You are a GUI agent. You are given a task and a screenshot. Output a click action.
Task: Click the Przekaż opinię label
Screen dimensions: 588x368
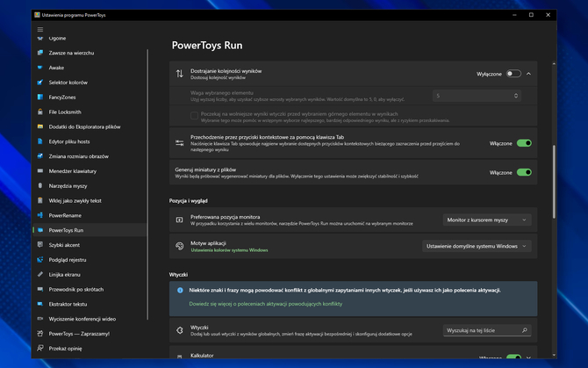(65, 348)
